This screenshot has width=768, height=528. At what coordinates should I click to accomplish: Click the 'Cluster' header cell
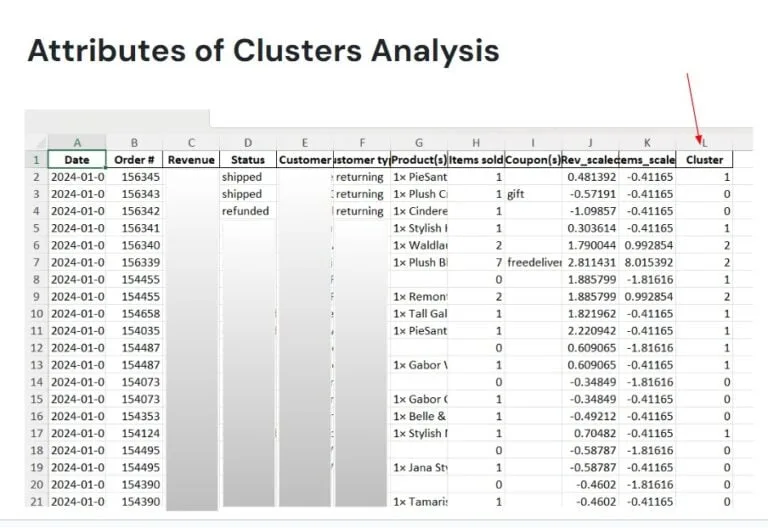tap(704, 160)
